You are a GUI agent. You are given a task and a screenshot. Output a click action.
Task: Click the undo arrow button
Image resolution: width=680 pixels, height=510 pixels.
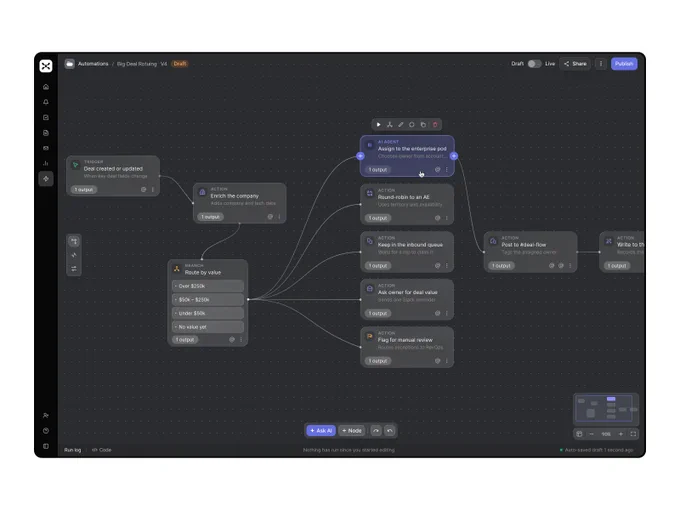(x=390, y=431)
